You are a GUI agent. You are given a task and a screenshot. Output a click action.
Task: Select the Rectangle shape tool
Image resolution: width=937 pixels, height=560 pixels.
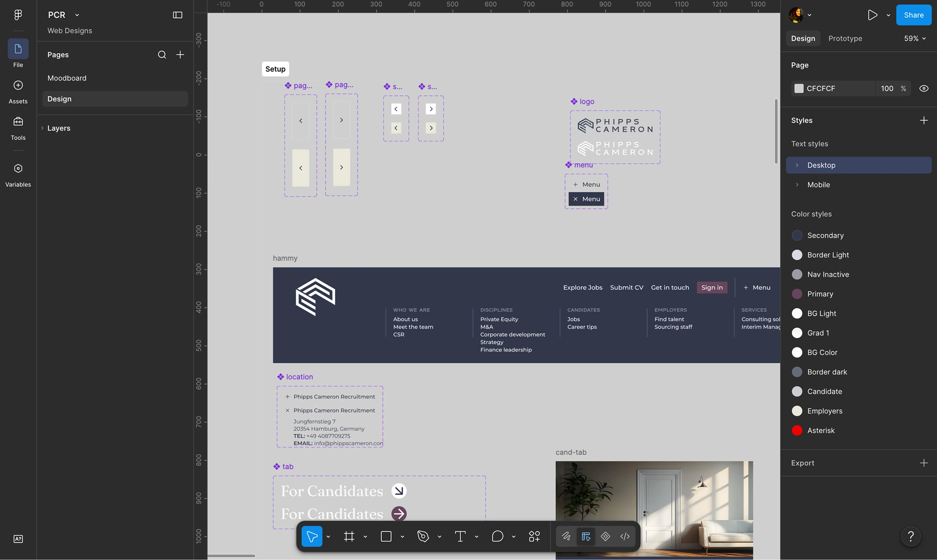point(385,536)
